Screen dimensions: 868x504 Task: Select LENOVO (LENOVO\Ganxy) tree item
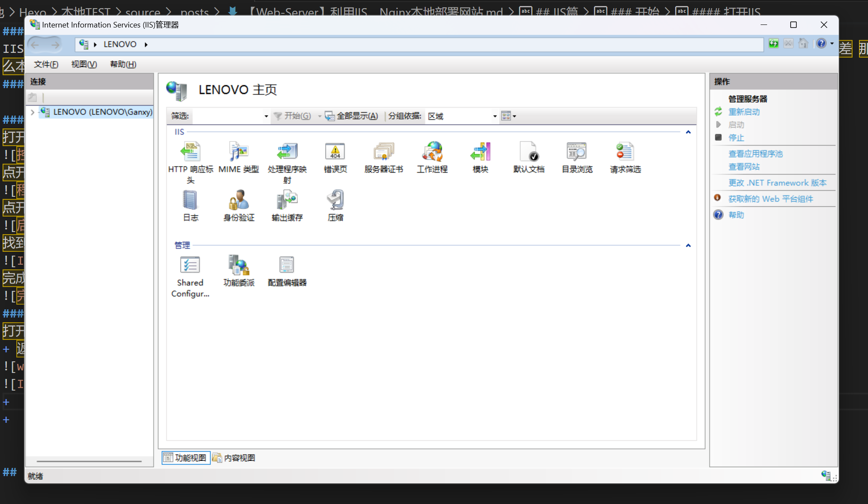[96, 112]
